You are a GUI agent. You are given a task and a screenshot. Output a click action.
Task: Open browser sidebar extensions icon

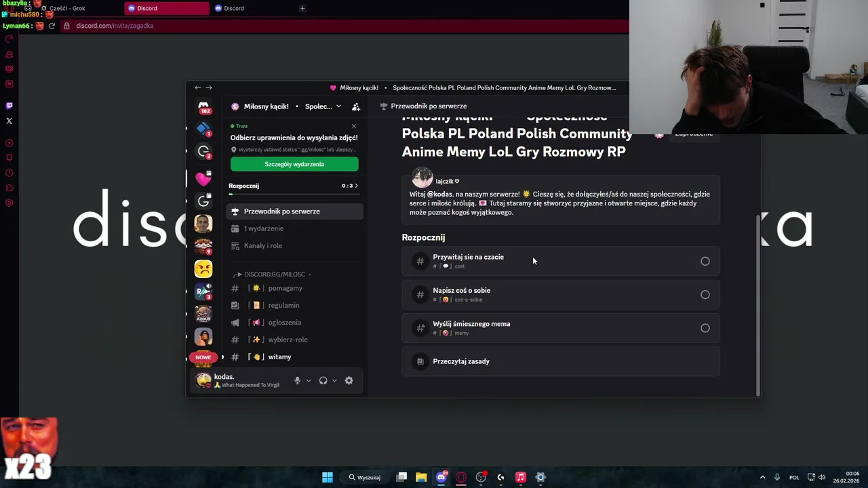[9, 188]
